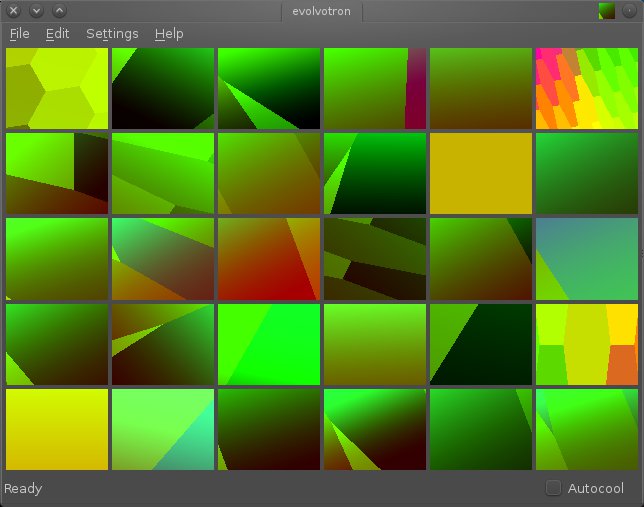Choose the solid mustard-yellow image in second row
The width and height of the screenshot is (644, 507).
(x=480, y=173)
